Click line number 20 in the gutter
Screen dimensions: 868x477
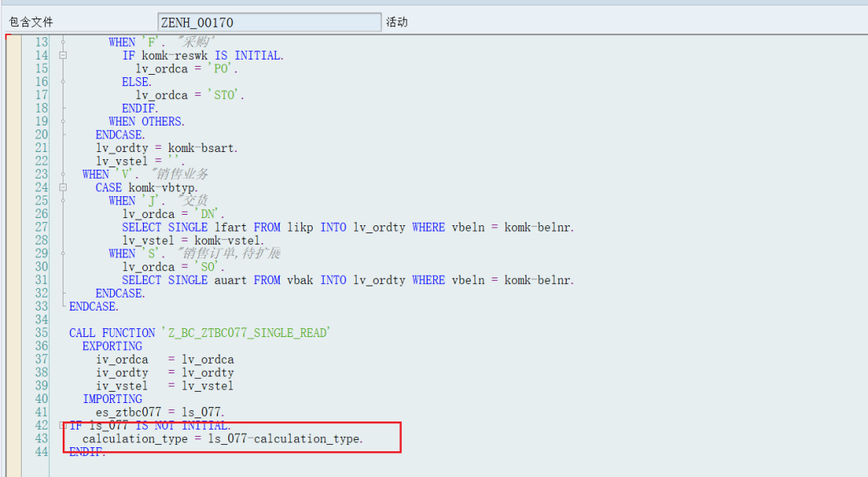click(42, 134)
